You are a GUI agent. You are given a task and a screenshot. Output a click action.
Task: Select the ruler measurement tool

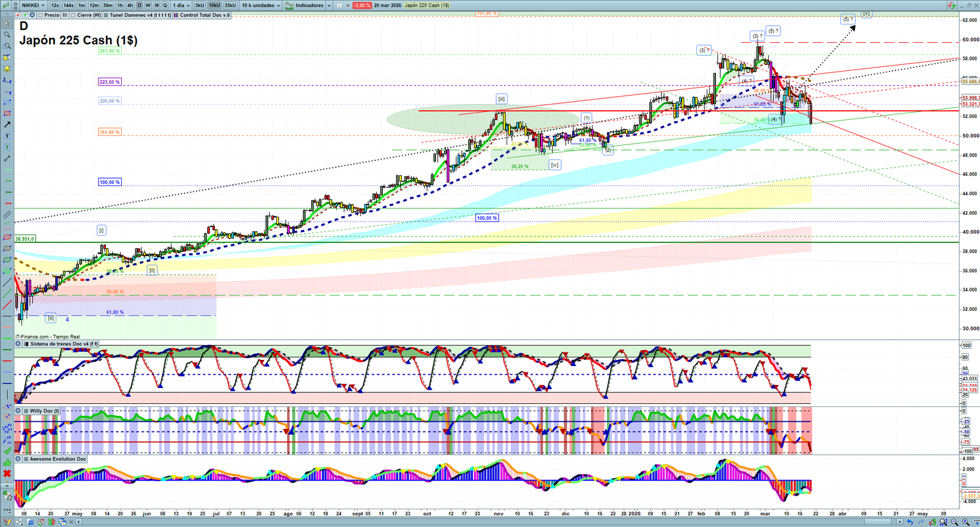[x=7, y=215]
